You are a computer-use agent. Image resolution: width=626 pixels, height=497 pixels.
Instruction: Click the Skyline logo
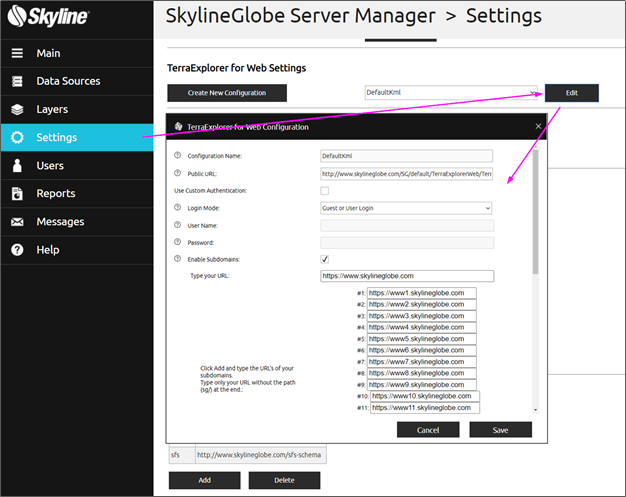point(48,16)
